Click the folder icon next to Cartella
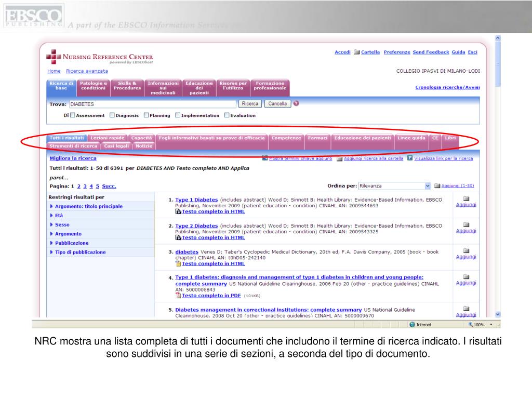The height and width of the screenshot is (399, 532). 356,52
